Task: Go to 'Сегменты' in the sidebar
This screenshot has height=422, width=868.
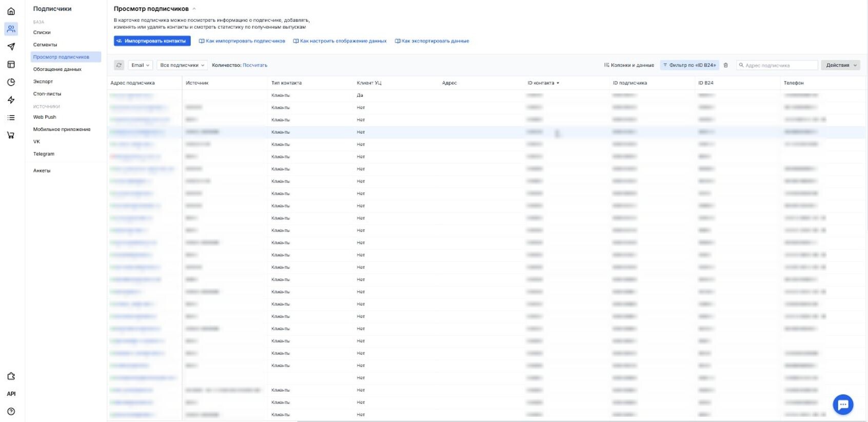Action: (45, 45)
